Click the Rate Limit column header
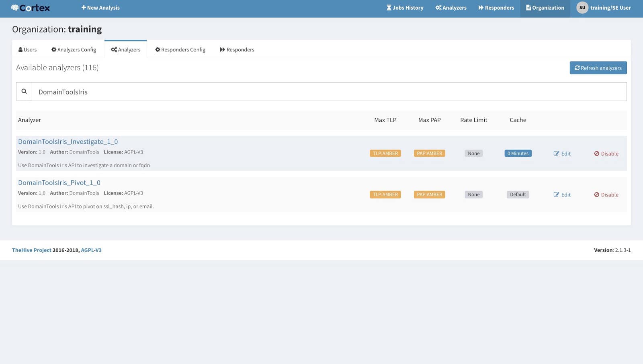Image resolution: width=643 pixels, height=364 pixels. pos(473,120)
